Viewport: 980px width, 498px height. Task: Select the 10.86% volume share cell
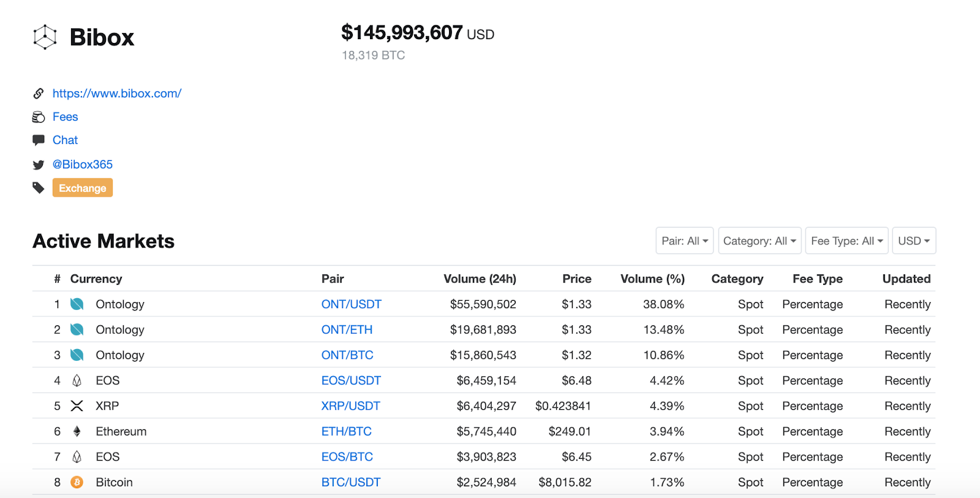pyautogui.click(x=664, y=355)
